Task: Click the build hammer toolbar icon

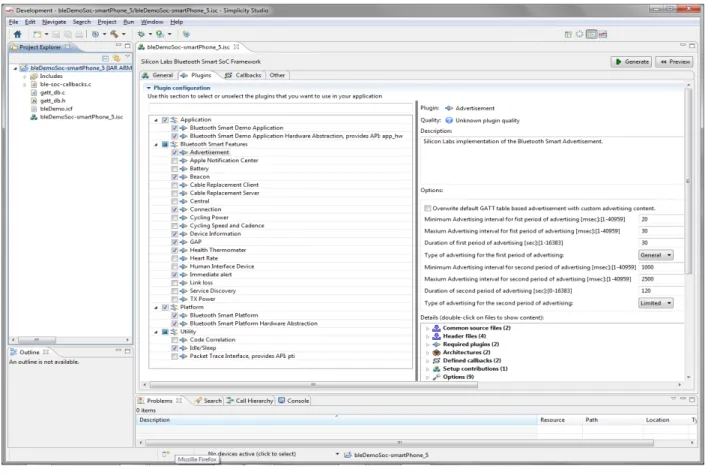Action: (x=114, y=34)
